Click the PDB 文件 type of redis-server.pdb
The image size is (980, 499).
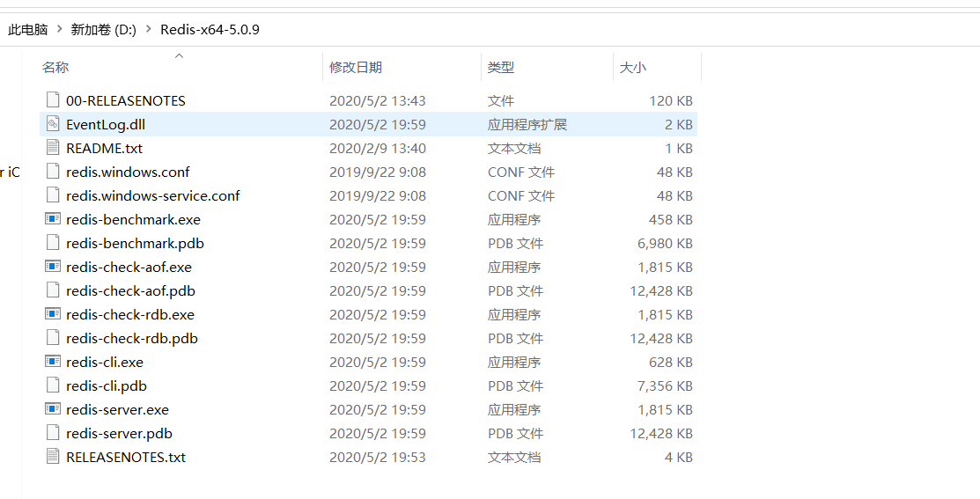pos(516,433)
